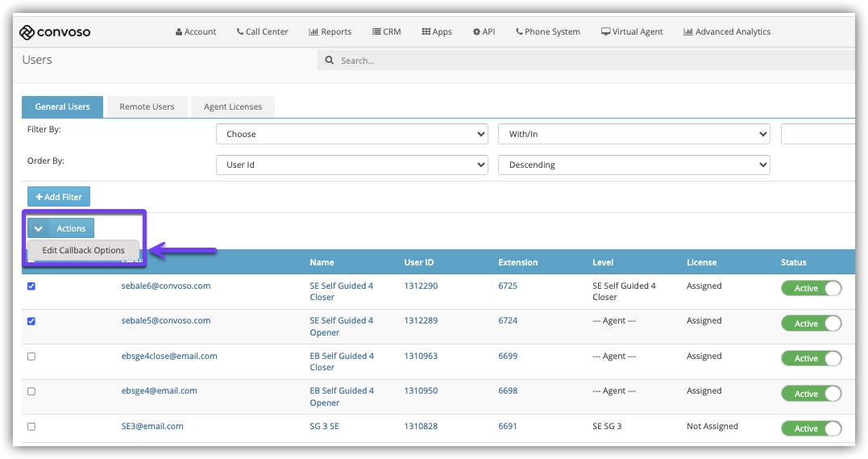Image resolution: width=868 pixels, height=459 pixels.
Task: Check the ebsge4close@email.com row checkbox
Action: coord(31,357)
